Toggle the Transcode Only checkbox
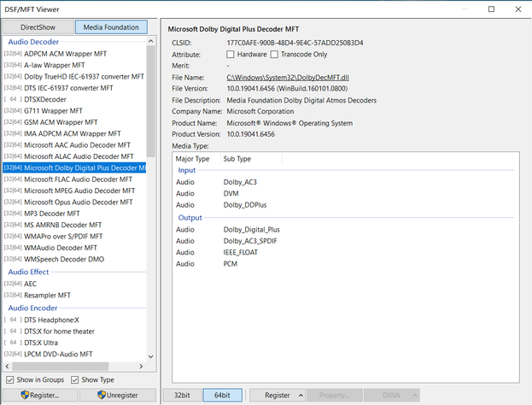 (274, 55)
